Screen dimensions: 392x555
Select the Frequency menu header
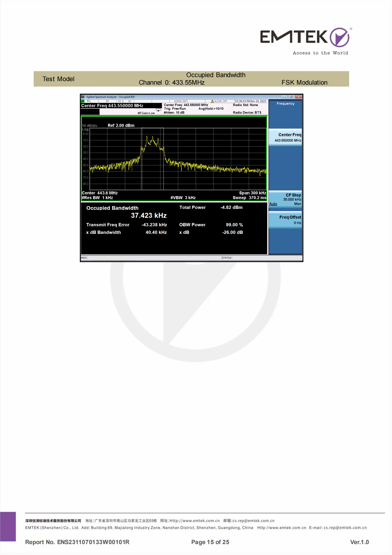286,103
